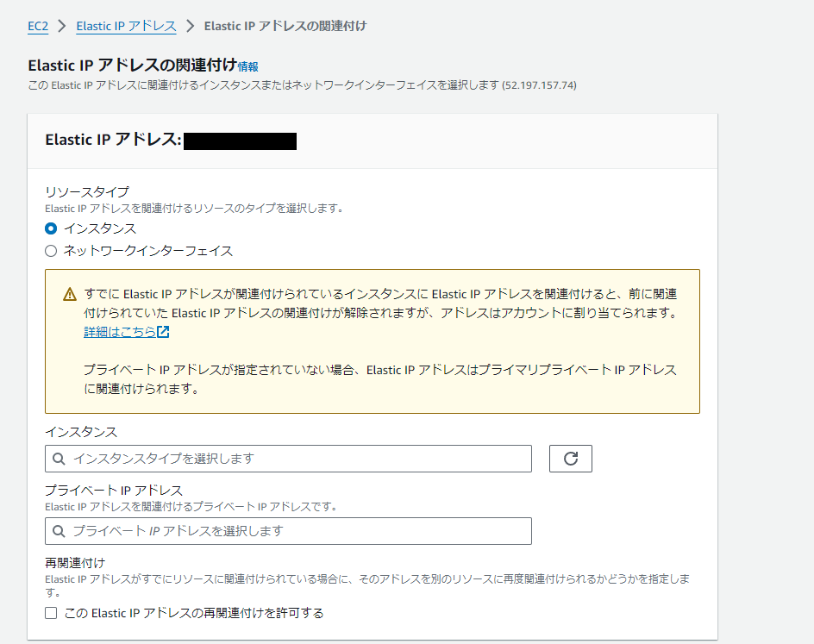This screenshot has height=644, width=814.
Task: Click the 情報 info link
Action: (x=247, y=66)
